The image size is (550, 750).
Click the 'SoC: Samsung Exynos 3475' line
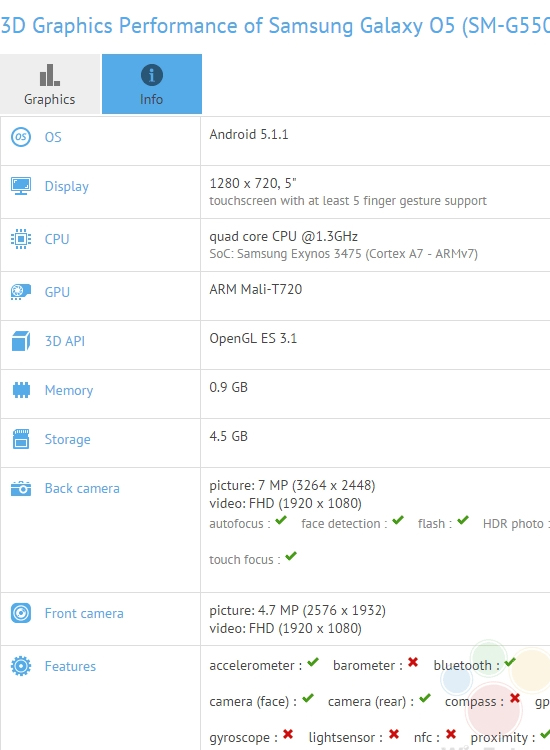click(x=343, y=254)
